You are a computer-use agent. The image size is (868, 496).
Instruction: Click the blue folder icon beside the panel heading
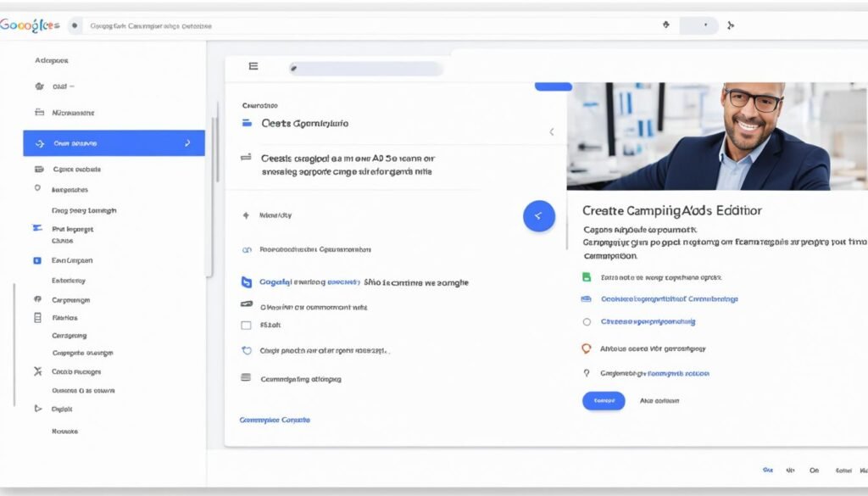pyautogui.click(x=247, y=123)
